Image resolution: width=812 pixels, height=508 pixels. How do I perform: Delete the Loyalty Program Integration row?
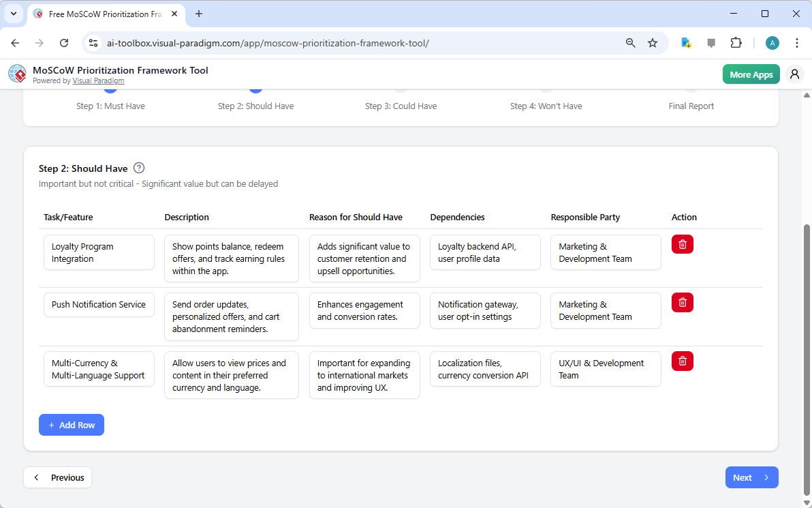coord(682,243)
